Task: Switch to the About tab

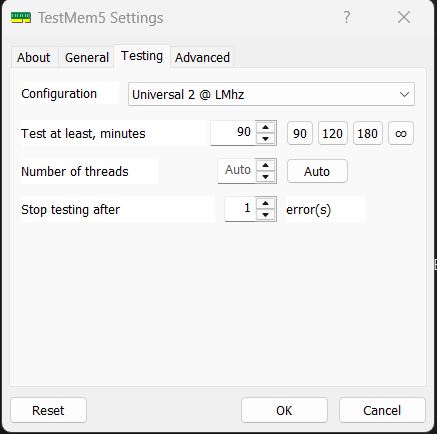Action: pyautogui.click(x=34, y=57)
